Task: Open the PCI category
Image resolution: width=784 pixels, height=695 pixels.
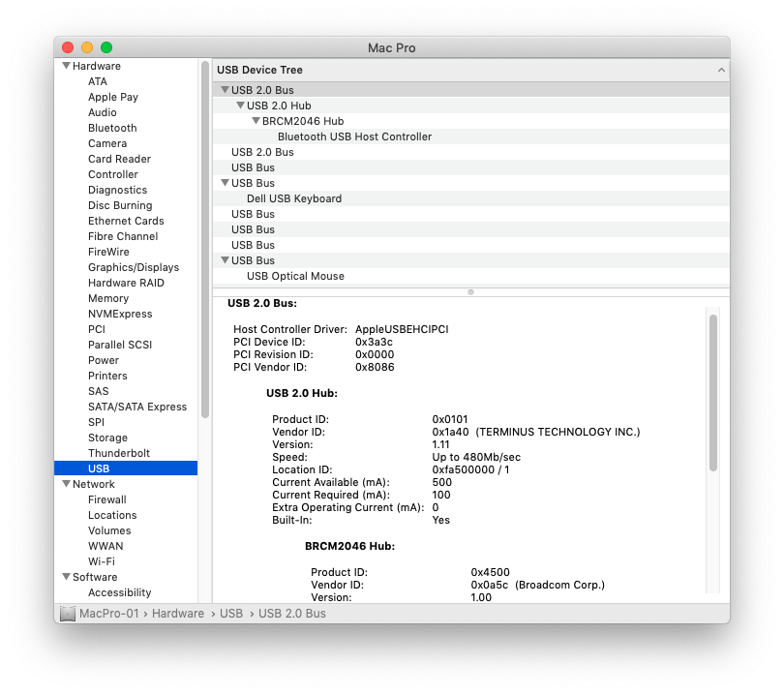Action: [97, 329]
